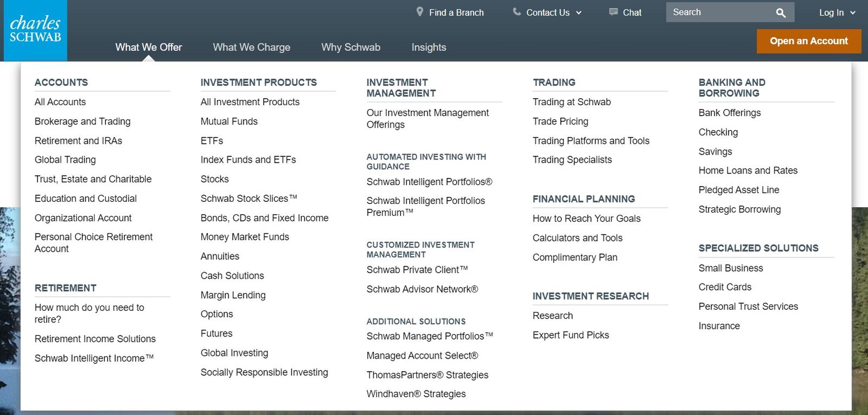Open Expert Fund Picks

click(571, 335)
